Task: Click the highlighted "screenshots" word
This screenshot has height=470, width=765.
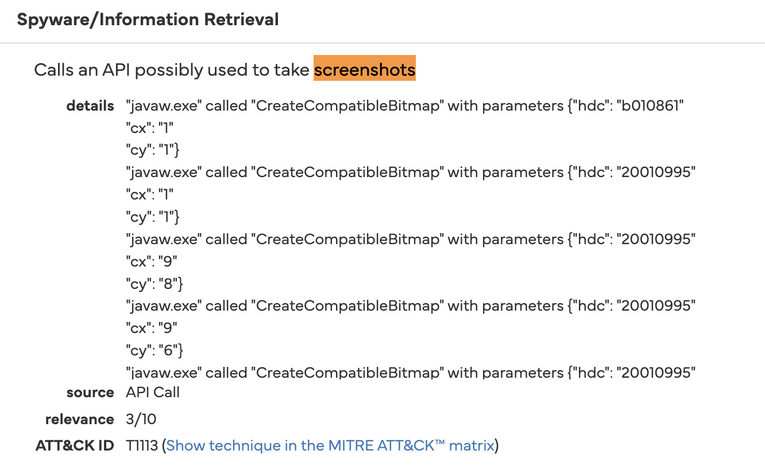Action: click(x=364, y=69)
